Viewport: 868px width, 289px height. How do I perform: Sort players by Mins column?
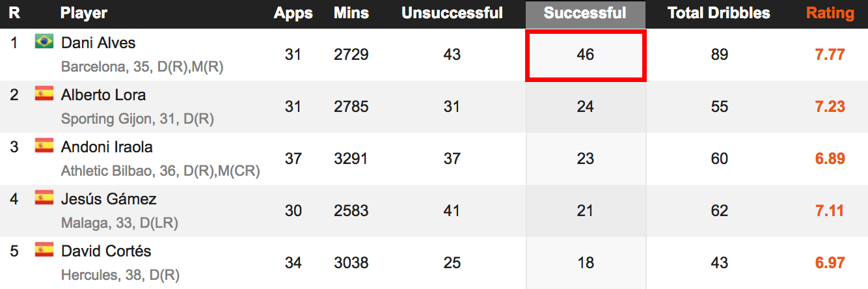(351, 14)
